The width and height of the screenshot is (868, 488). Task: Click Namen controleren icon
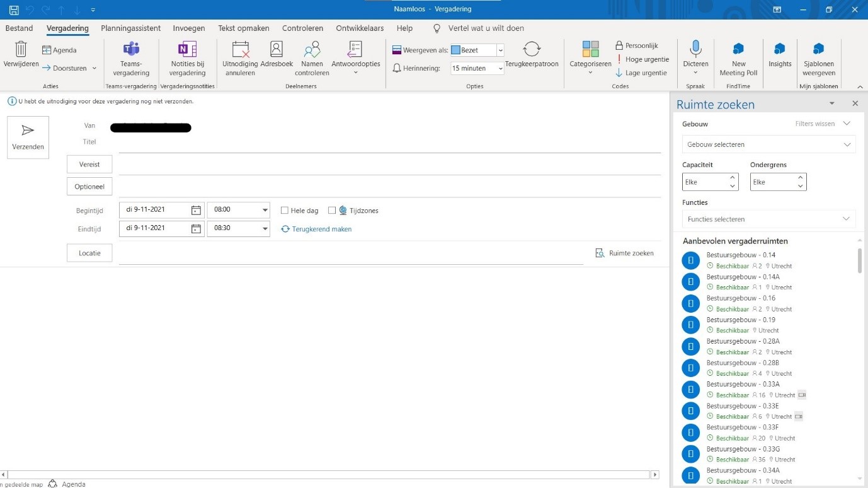pyautogui.click(x=312, y=50)
